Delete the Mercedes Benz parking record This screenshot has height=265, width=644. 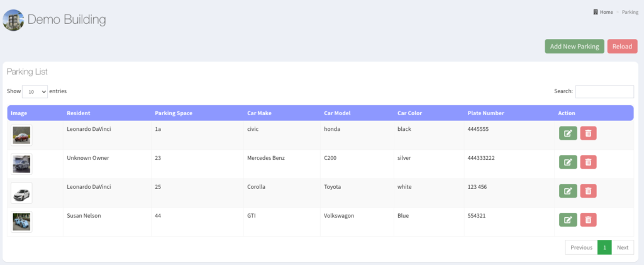click(x=588, y=162)
